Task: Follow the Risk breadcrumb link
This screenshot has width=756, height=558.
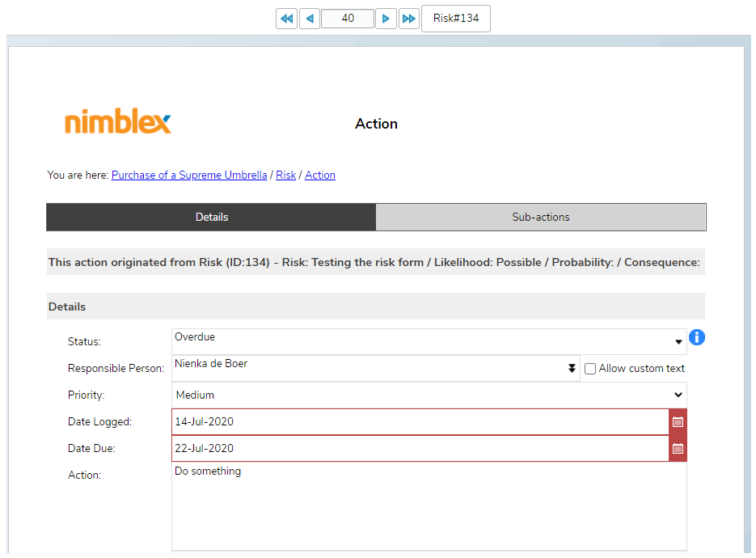Action: click(x=285, y=175)
